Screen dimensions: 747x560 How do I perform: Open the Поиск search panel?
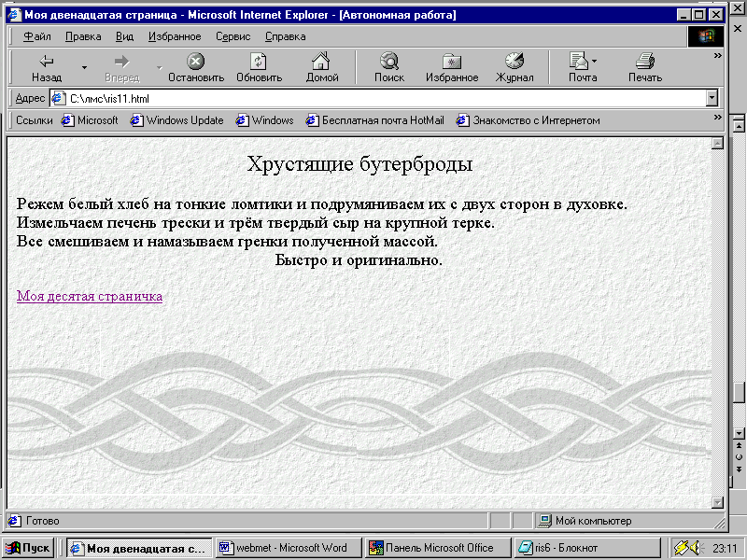389,67
